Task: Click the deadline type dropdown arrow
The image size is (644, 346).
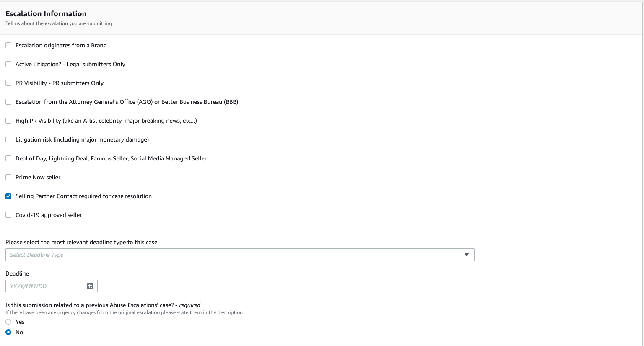Action: pyautogui.click(x=466, y=255)
